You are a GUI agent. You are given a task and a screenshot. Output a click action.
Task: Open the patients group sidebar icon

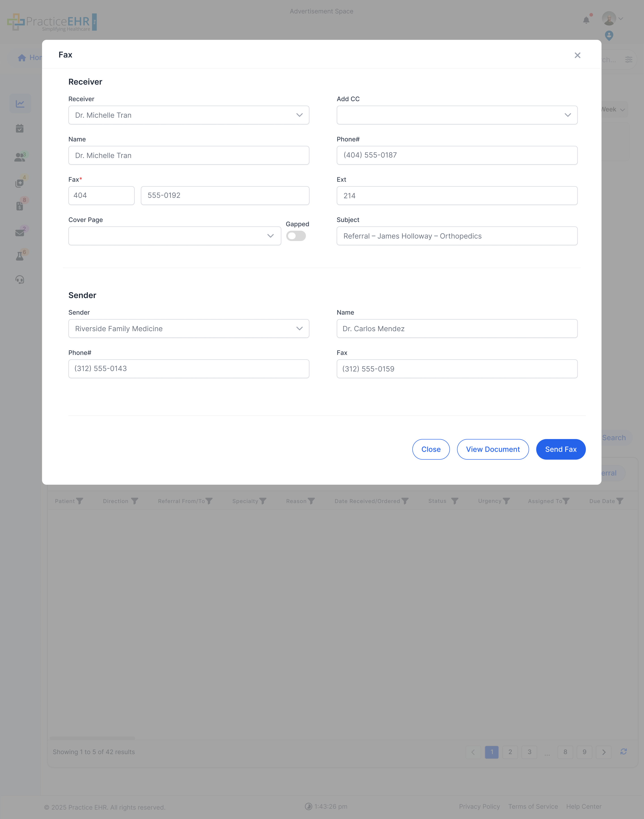click(20, 157)
